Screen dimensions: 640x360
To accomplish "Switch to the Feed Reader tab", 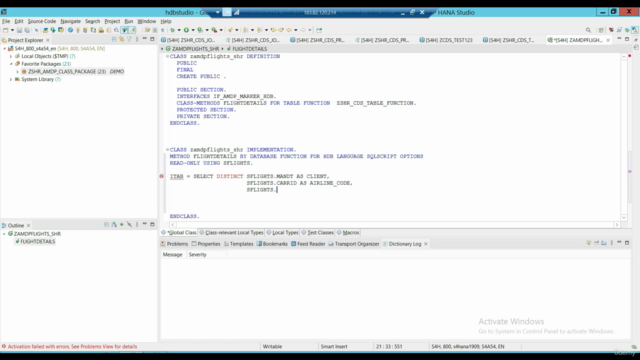I will [308, 244].
